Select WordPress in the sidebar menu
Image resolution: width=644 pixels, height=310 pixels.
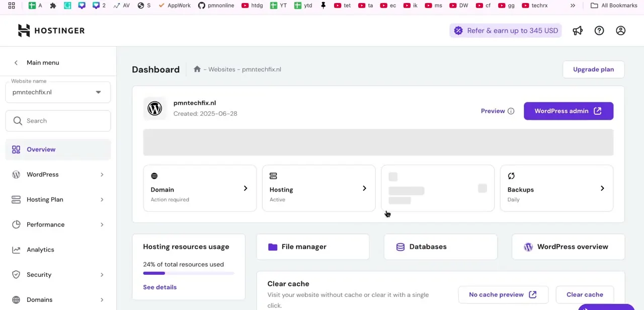pos(58,175)
